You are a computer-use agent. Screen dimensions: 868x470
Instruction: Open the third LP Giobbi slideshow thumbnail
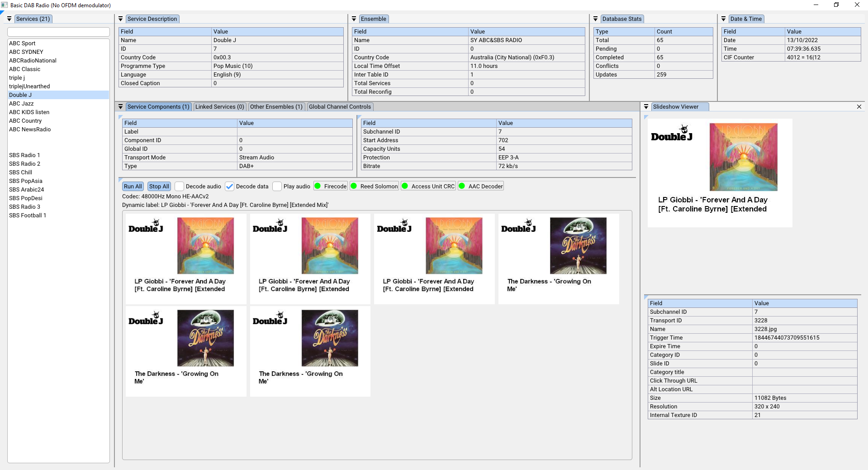coord(434,259)
